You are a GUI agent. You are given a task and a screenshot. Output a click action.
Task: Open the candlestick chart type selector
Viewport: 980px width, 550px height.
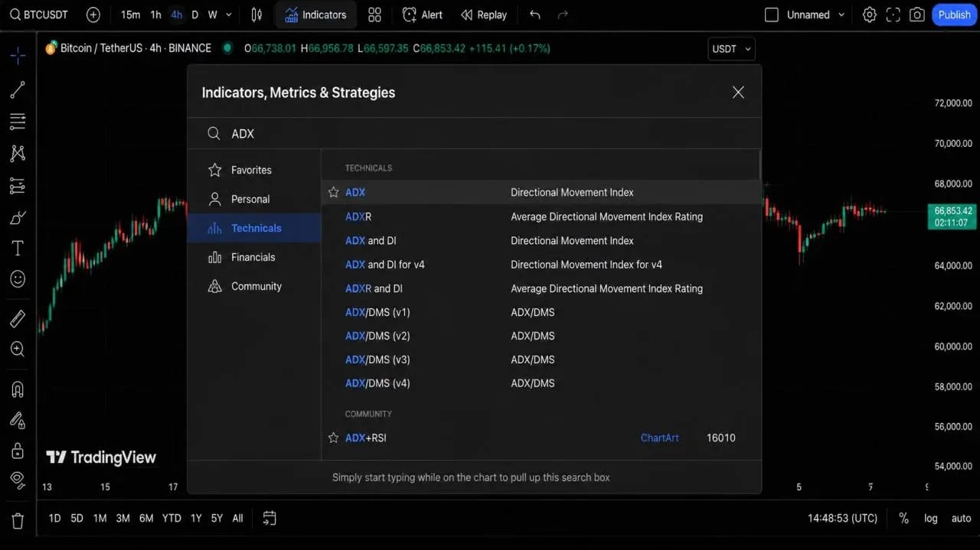coord(256,15)
